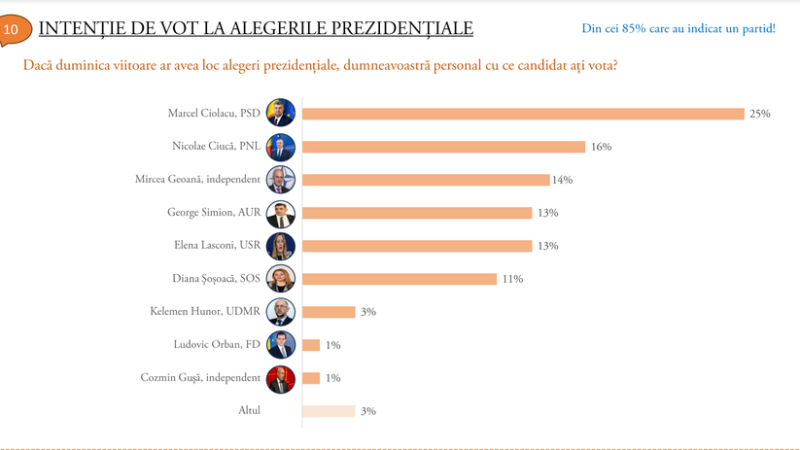Select the 25% bar for Marcel Ciolacu

point(523,113)
